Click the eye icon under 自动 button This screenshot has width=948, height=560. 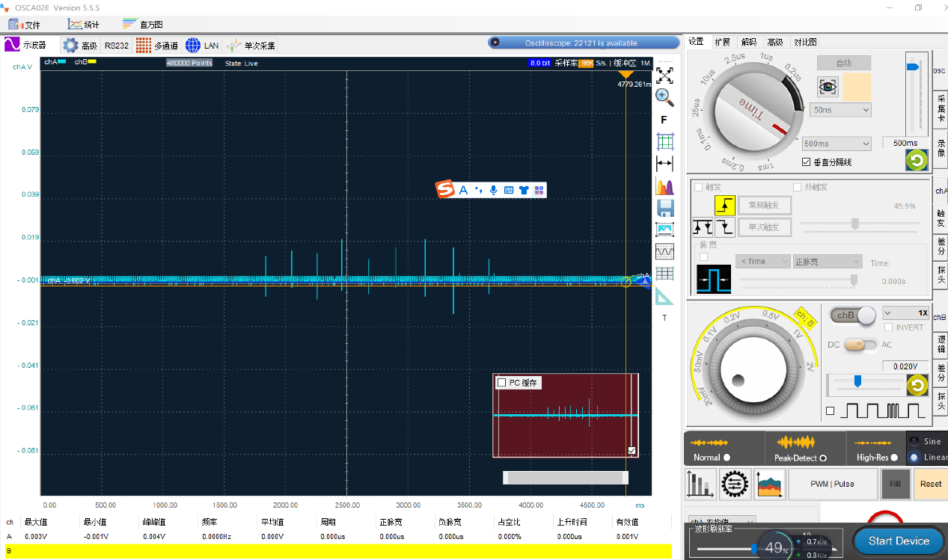click(x=828, y=87)
